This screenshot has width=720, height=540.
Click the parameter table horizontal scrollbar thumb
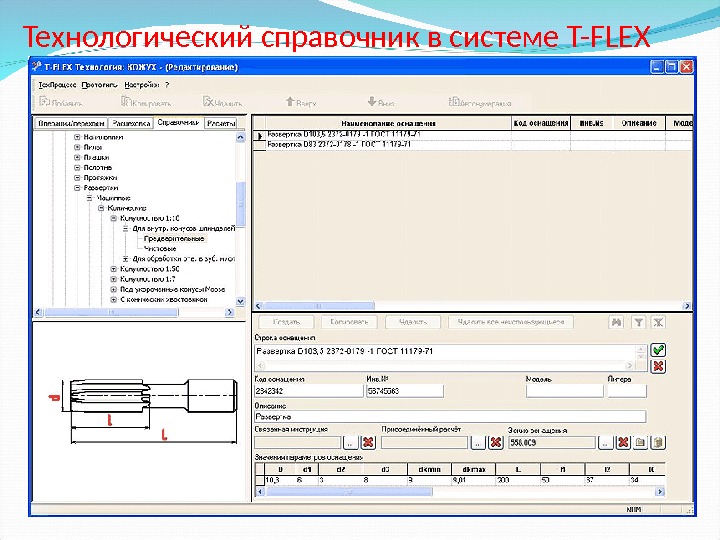349,492
